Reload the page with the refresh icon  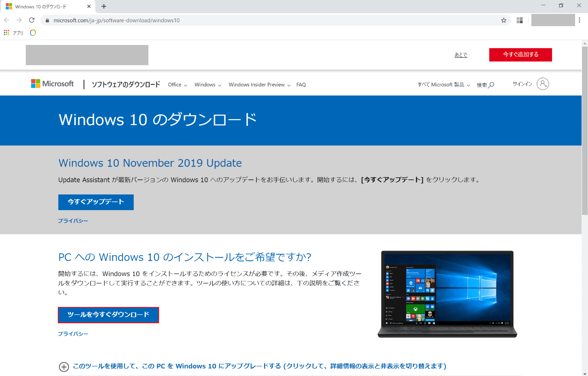point(32,20)
